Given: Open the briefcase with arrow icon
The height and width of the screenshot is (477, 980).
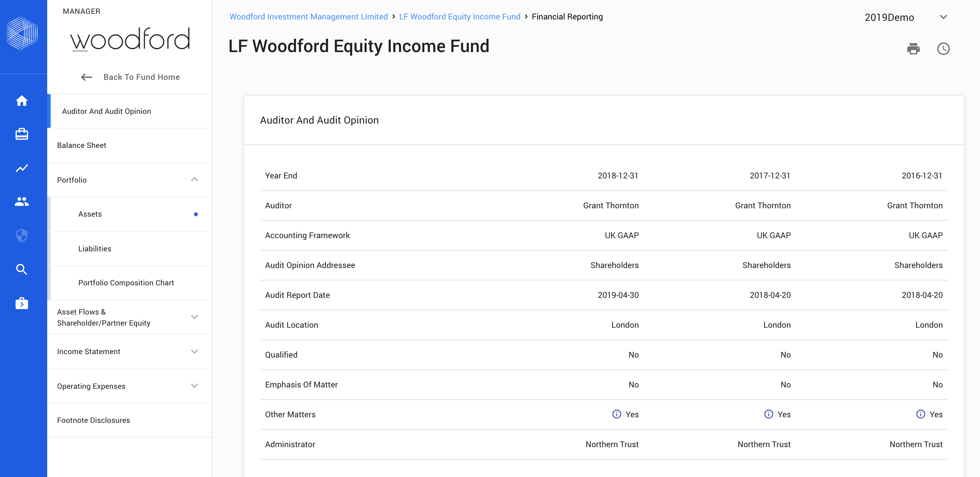Looking at the screenshot, I should [x=22, y=303].
